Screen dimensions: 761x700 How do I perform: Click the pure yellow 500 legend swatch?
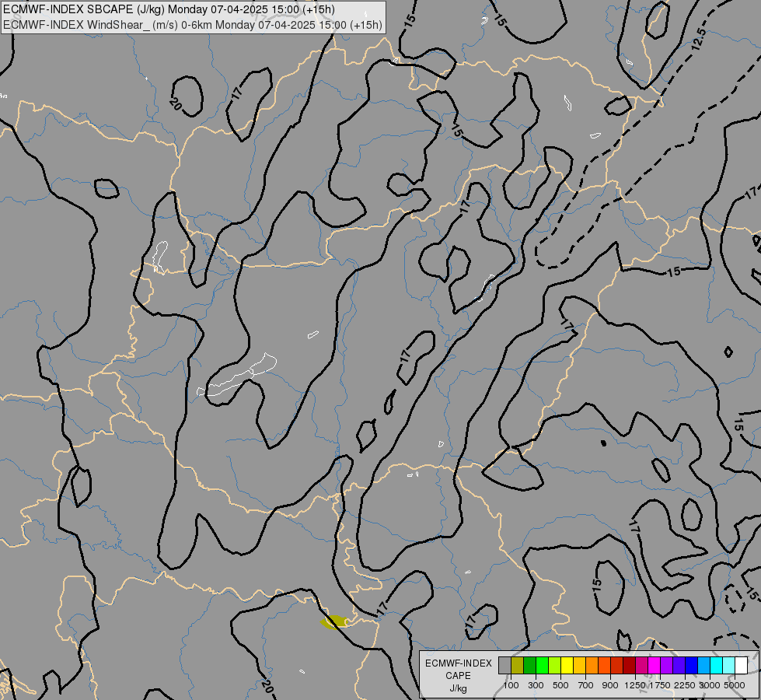567,666
